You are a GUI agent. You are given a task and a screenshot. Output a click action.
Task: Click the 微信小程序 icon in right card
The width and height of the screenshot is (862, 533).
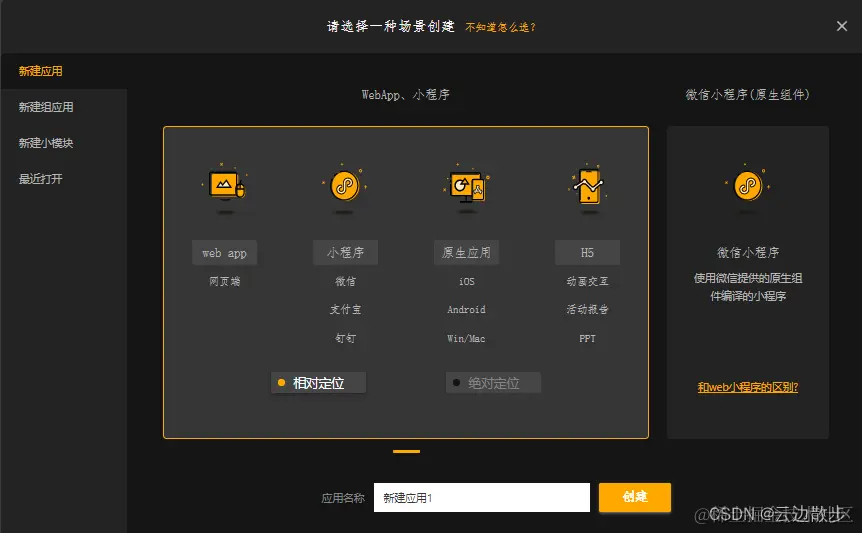pyautogui.click(x=748, y=186)
